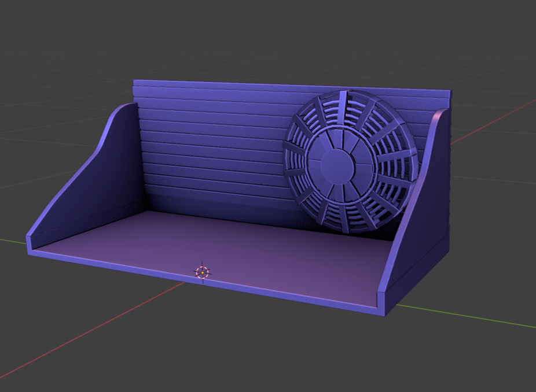Image resolution: width=536 pixels, height=392 pixels.
Task: Select the circular grille ornament's center hub
Action: coord(337,166)
